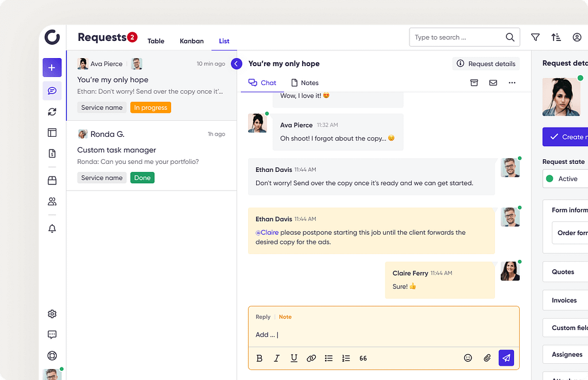Click the client photo in details panel

(562, 97)
